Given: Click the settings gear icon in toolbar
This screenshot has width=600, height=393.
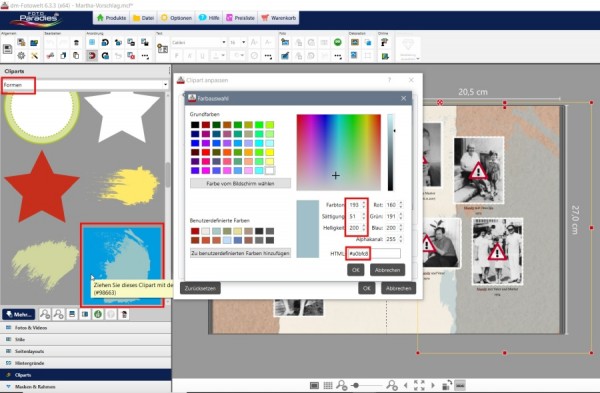Looking at the screenshot, I should point(21,56).
